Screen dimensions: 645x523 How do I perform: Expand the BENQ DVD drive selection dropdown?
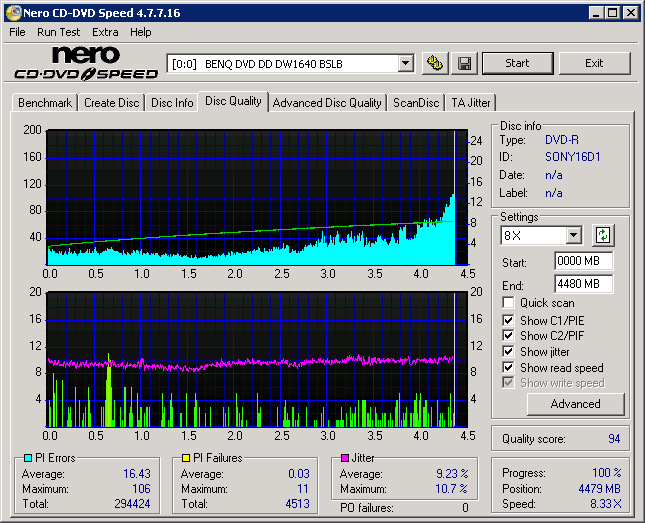point(405,64)
